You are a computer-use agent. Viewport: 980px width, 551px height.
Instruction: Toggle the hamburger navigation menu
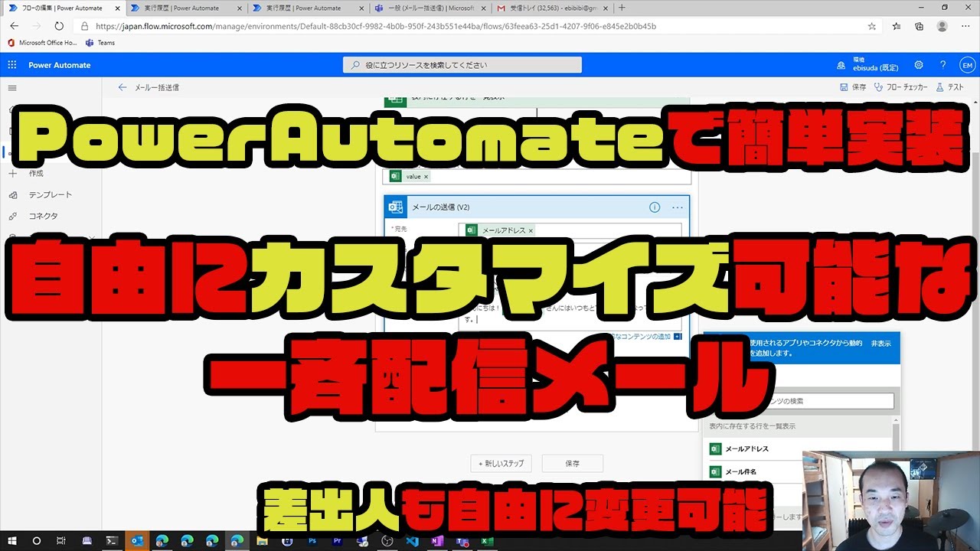[11, 87]
